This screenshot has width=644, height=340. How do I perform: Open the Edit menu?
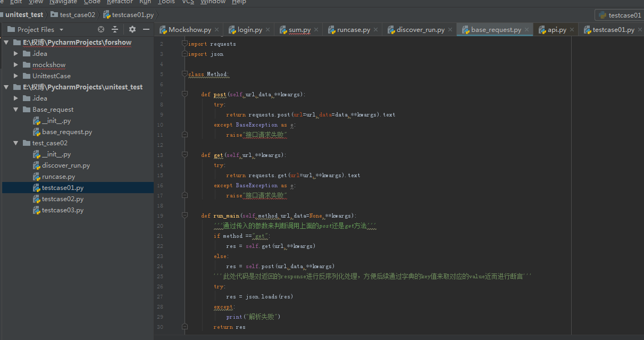16,2
